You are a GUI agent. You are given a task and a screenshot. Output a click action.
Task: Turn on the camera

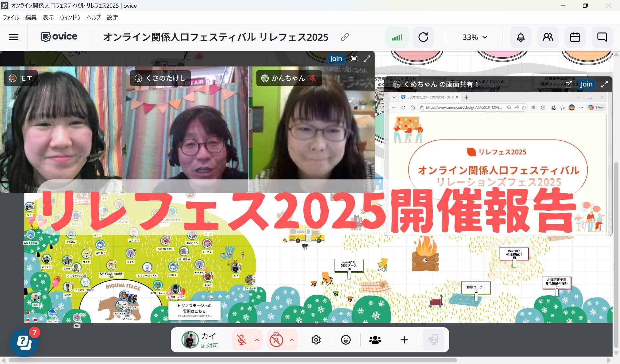coord(276,340)
